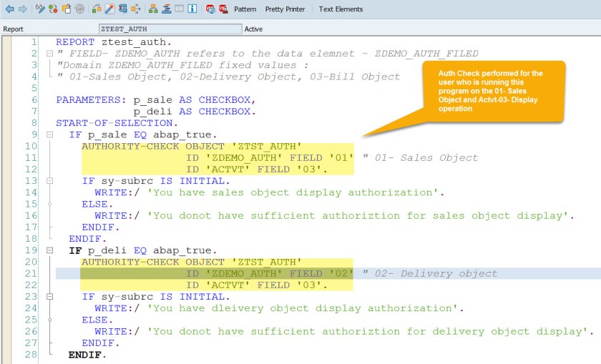601x364 pixels.
Task: Open the Where-Used List icon
Action: coord(123,9)
